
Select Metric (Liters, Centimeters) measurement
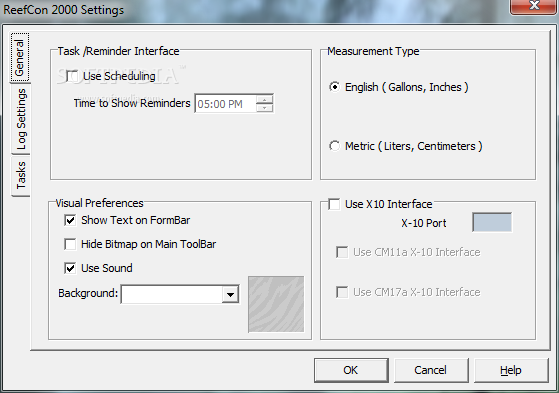(334, 146)
